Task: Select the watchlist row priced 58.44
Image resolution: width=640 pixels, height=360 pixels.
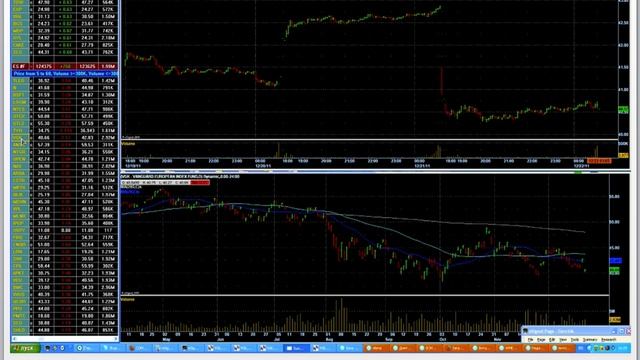Action: (65, 266)
